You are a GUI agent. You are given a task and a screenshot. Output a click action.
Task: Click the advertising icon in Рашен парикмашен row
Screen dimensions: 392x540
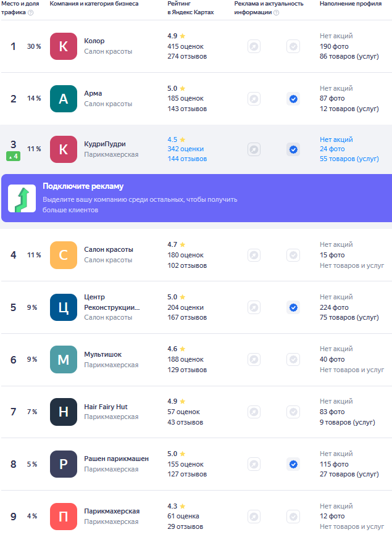[254, 464]
